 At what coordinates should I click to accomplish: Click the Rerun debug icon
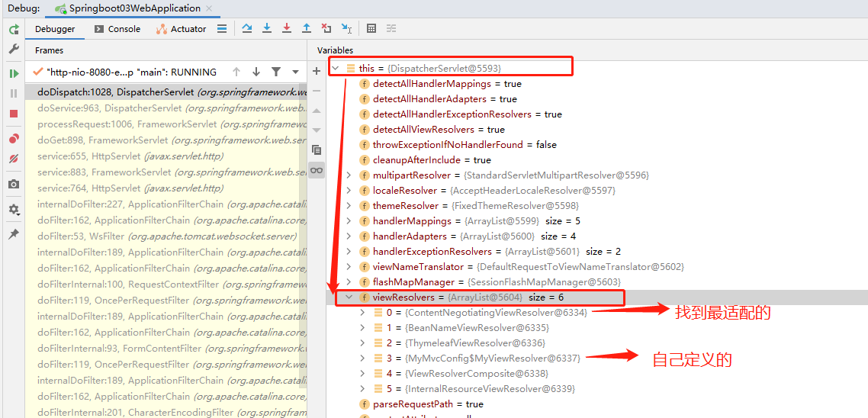tap(14, 29)
